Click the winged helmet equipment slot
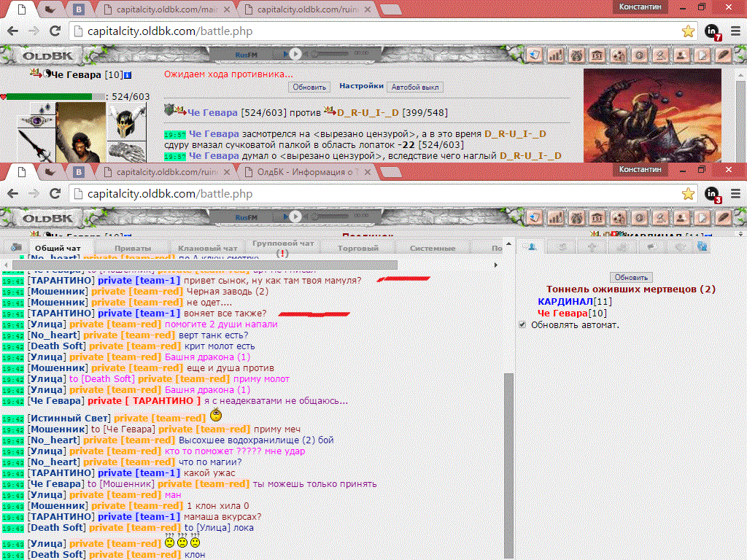Screen dimensions: 747x560 tap(127, 122)
